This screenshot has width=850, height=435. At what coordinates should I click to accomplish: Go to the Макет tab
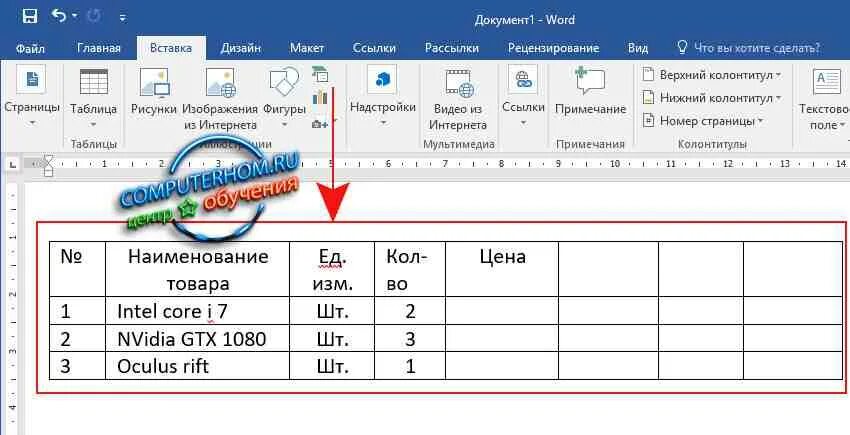(307, 48)
